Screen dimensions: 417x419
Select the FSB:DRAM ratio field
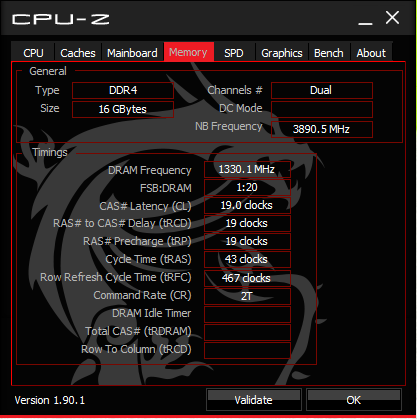click(247, 187)
